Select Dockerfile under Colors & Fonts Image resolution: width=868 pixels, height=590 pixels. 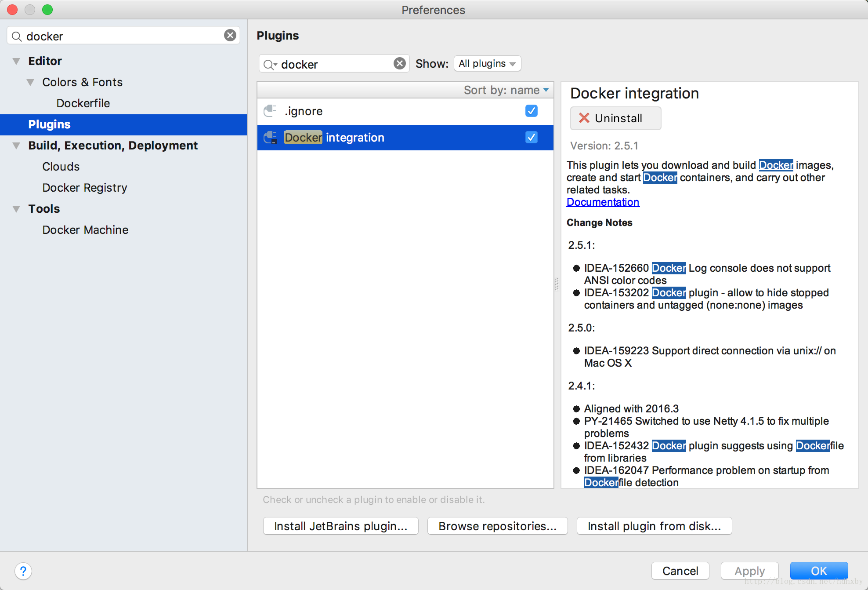(x=83, y=103)
